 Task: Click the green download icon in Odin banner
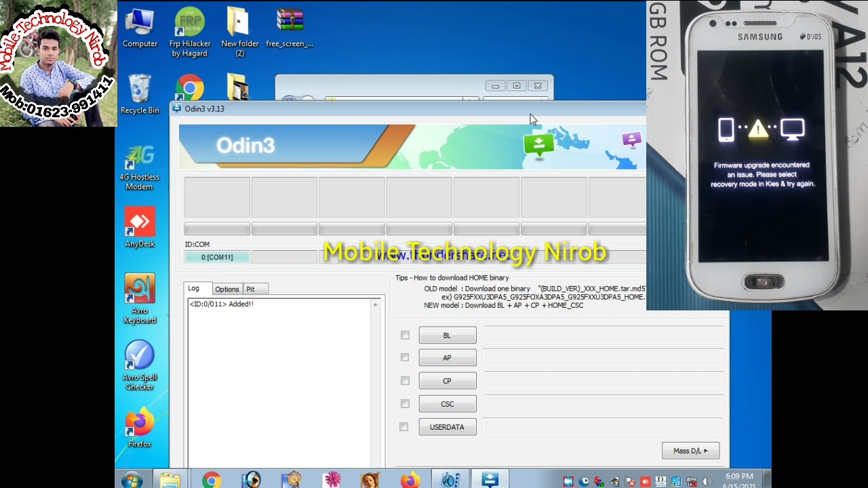pyautogui.click(x=539, y=144)
